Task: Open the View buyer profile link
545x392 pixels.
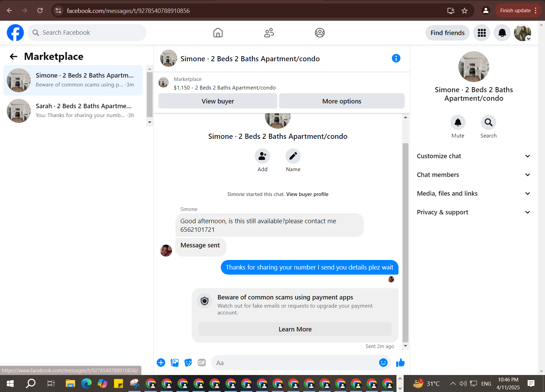Action: coord(307,194)
